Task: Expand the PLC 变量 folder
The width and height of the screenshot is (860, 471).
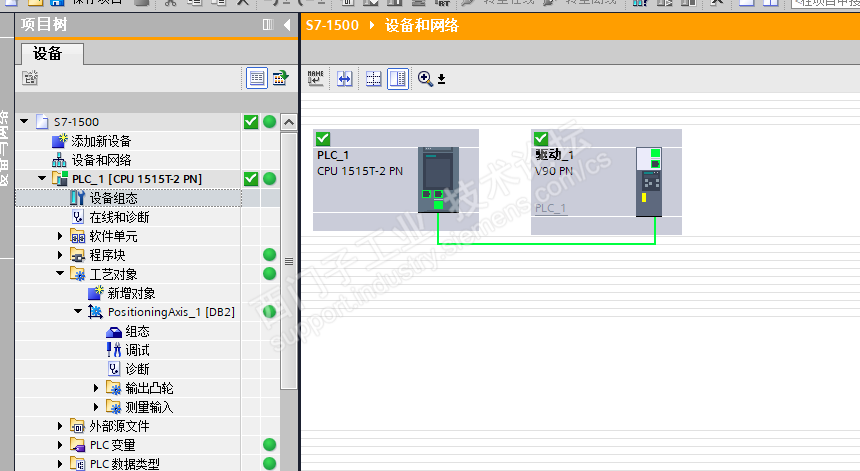Action: (x=60, y=445)
